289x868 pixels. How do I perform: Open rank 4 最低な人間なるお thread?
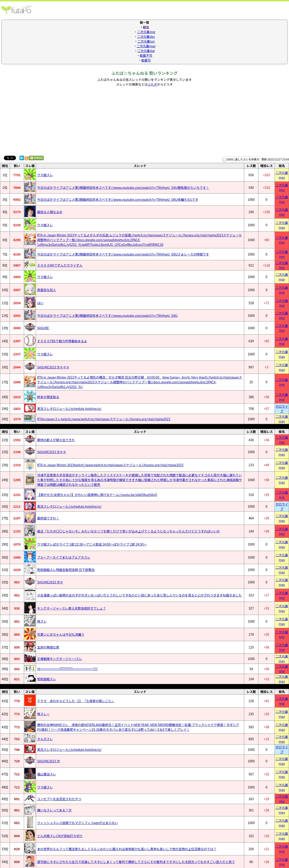click(50, 212)
